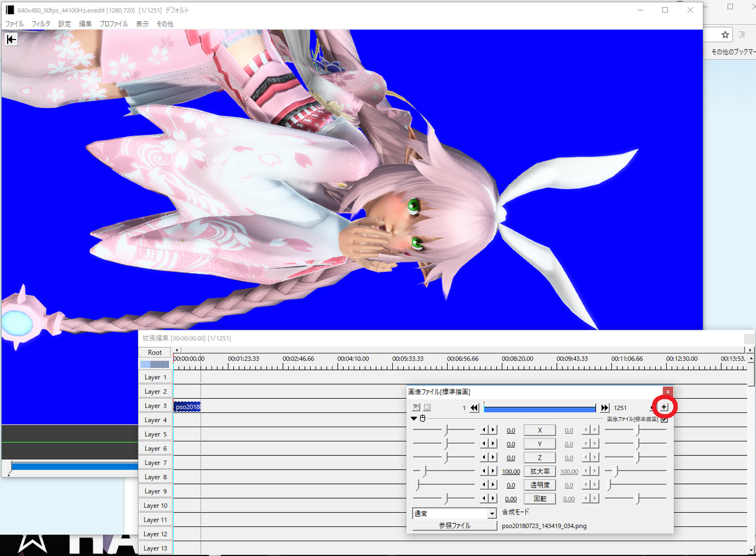Decrease Z value with left arrow stepper

pyautogui.click(x=484, y=457)
